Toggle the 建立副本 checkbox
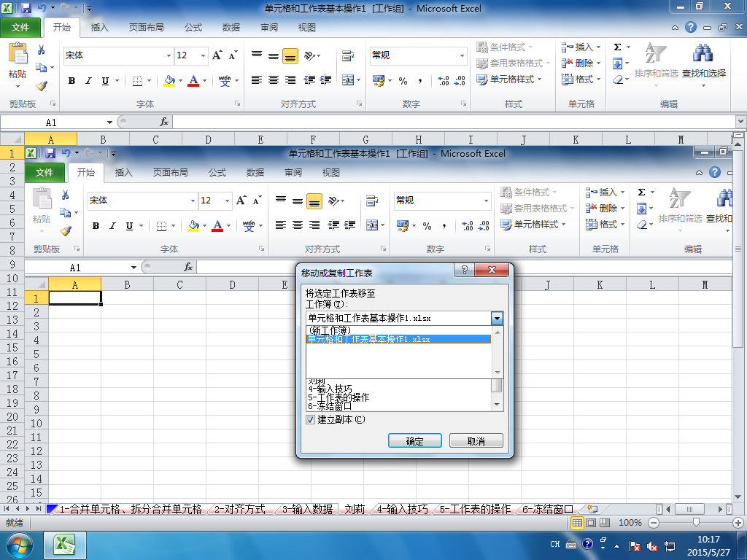Viewport: 747px width, 560px height. coord(310,419)
